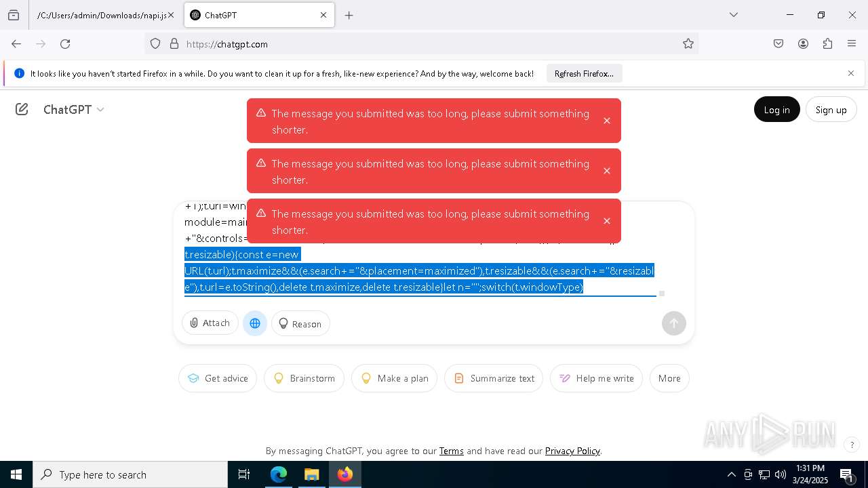Viewport: 868px width, 488px height.
Task: Toggle the Reason button
Action: tap(300, 323)
